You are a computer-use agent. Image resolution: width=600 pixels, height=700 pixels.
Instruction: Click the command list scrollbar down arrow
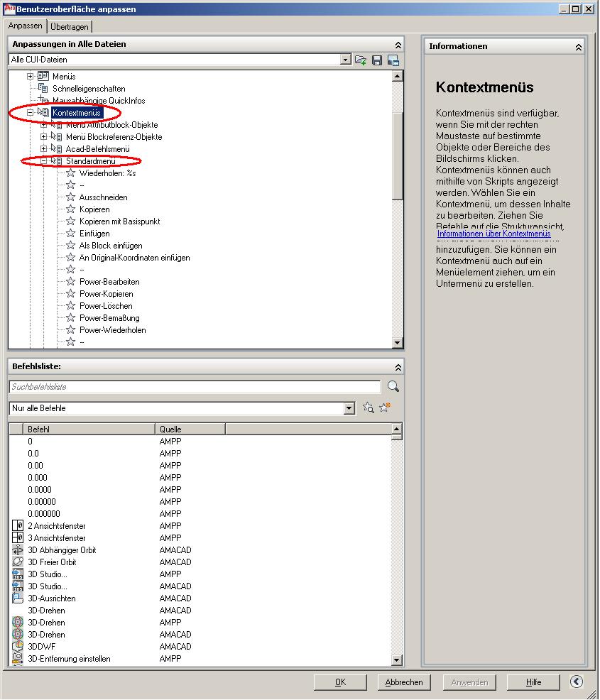(x=396, y=660)
